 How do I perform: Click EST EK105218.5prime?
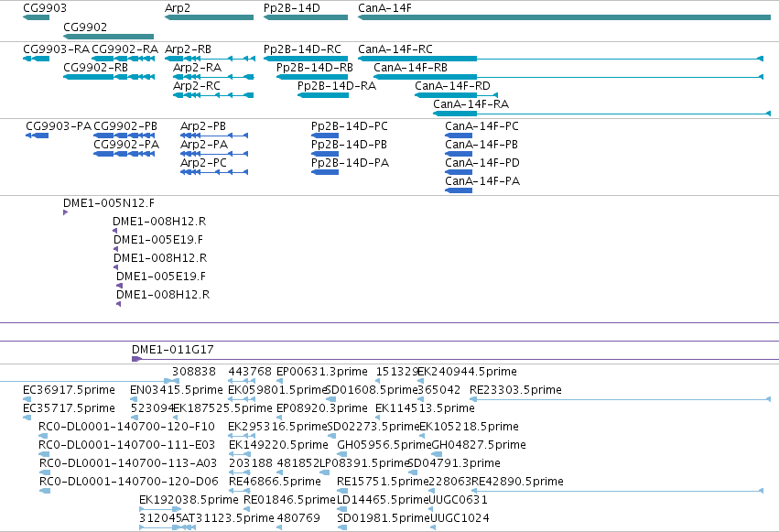[422, 436]
